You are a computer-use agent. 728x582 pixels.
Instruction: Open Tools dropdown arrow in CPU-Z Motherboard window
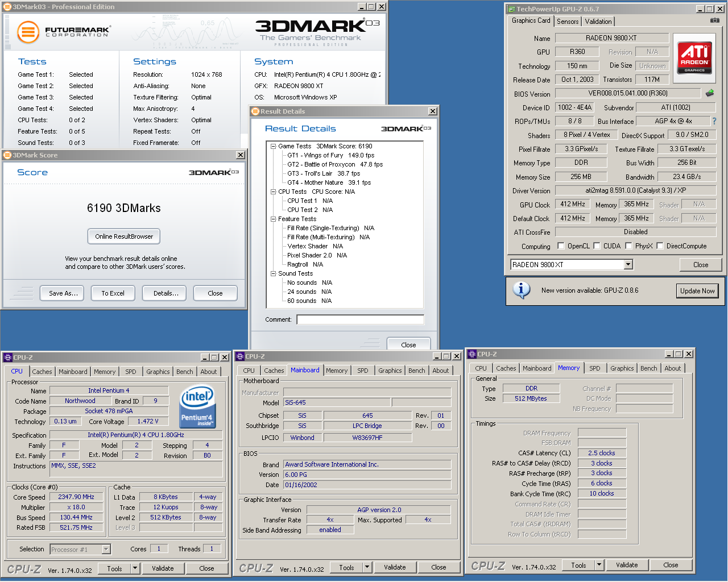(367, 567)
